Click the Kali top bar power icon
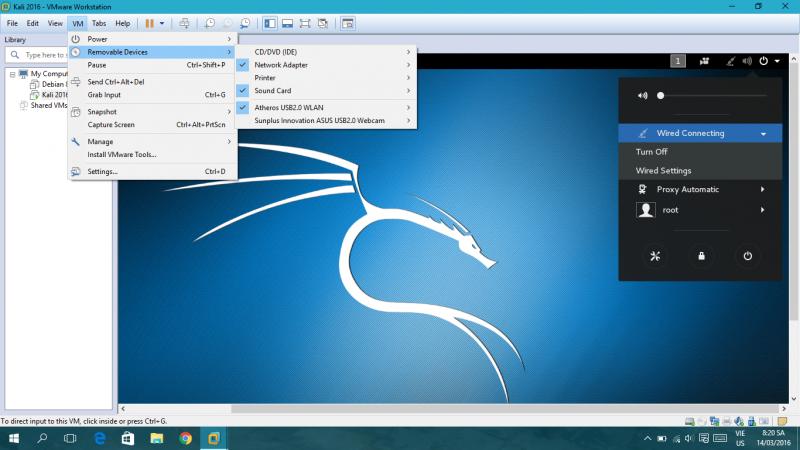The height and width of the screenshot is (450, 800). pyautogui.click(x=763, y=61)
